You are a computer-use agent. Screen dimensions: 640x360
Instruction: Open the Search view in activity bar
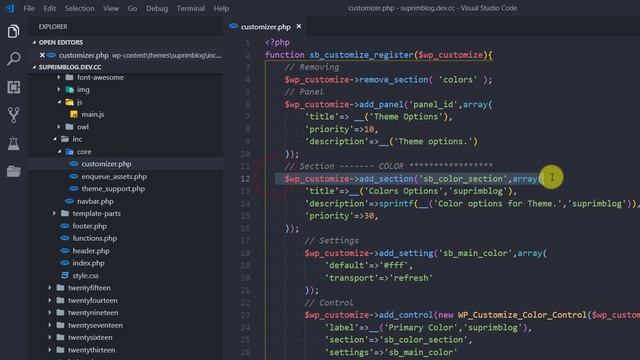coord(13,59)
